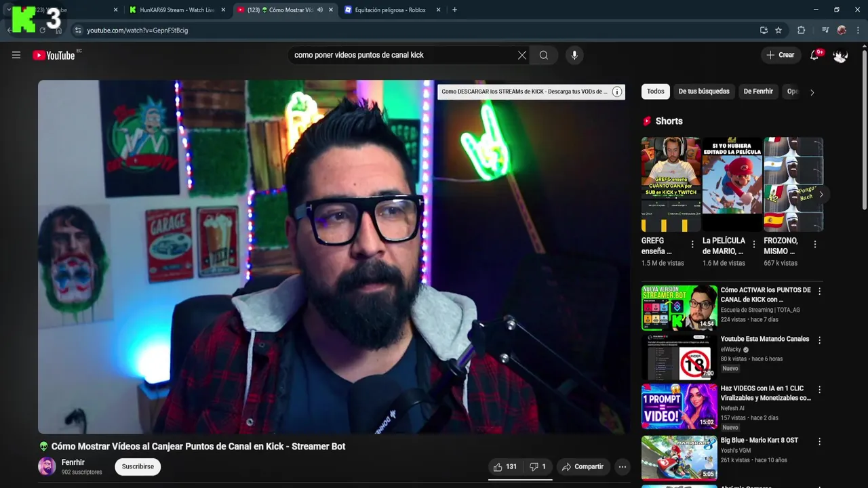Close the HunKAR69 Stream tab

[223, 10]
